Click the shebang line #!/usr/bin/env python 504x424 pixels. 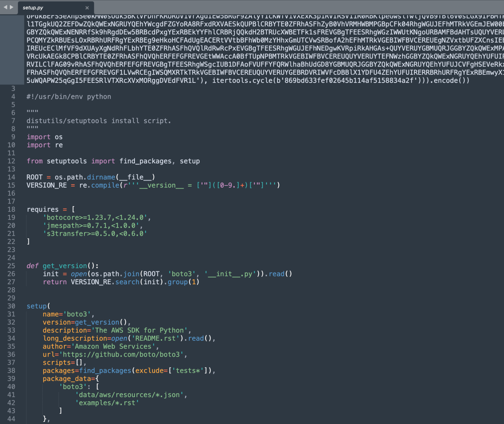[x=69, y=97]
